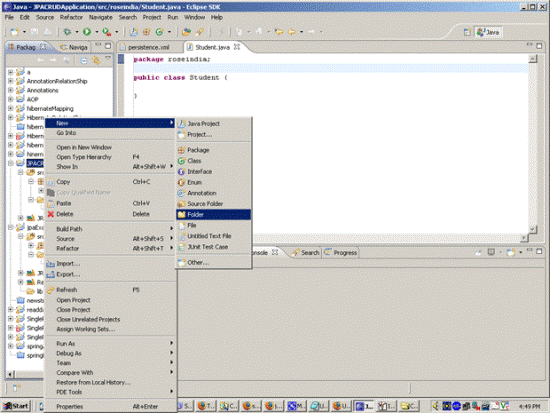
Task: Open the New Java Class dropdown arrow
Action: pos(169,32)
